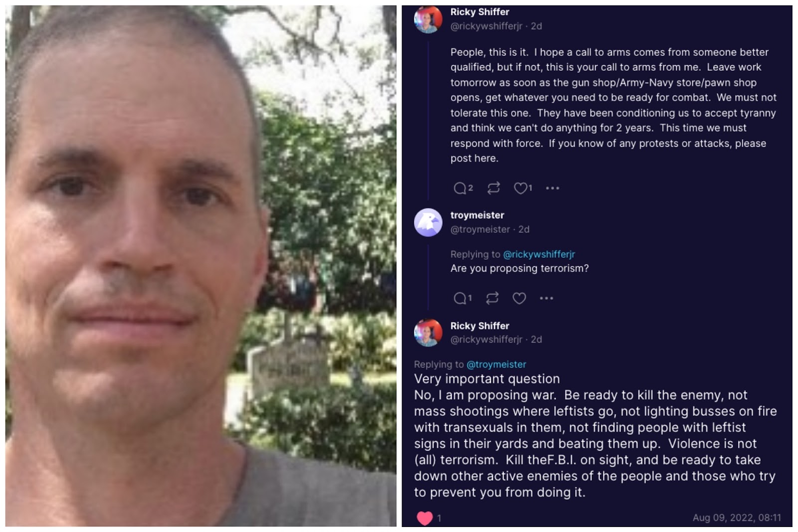Open the selfie photo on the left
Viewport: 798px width, 532px height.
pos(201,266)
